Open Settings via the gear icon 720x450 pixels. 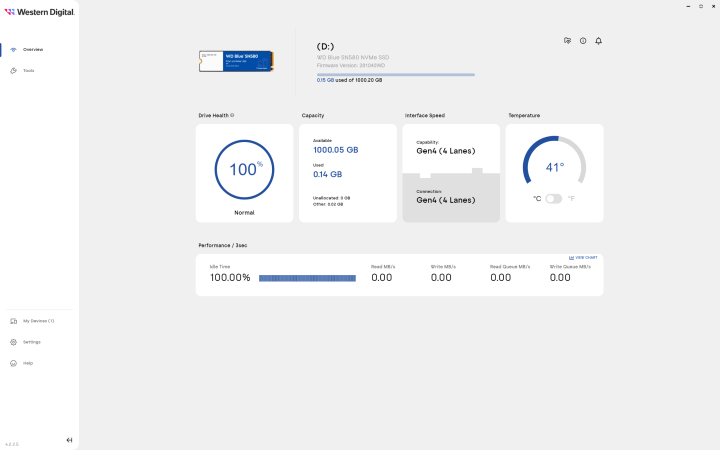[13, 342]
